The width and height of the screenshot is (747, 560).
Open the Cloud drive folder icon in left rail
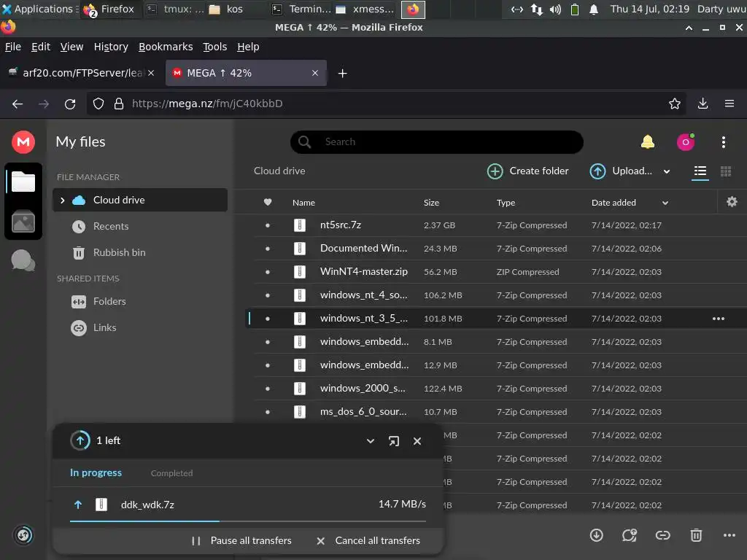coord(23,182)
